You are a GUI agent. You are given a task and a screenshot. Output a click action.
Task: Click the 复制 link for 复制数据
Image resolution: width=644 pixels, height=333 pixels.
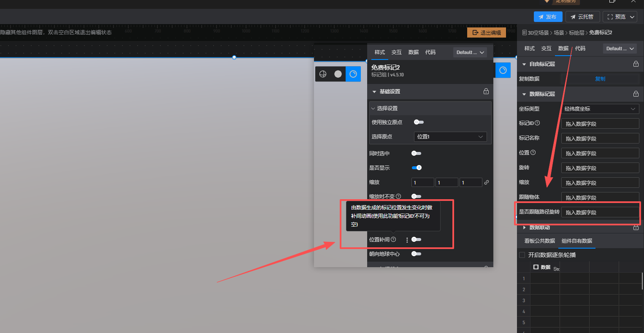tap(600, 79)
